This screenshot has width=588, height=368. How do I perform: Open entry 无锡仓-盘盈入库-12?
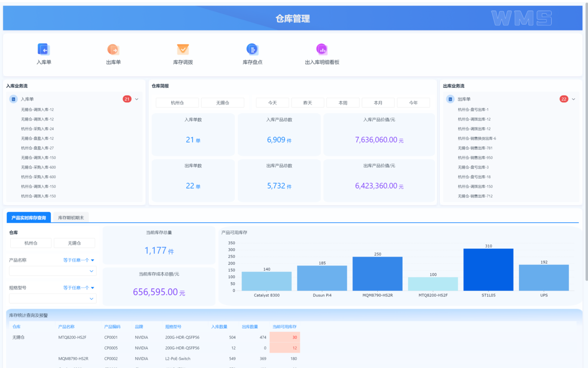pos(37,138)
